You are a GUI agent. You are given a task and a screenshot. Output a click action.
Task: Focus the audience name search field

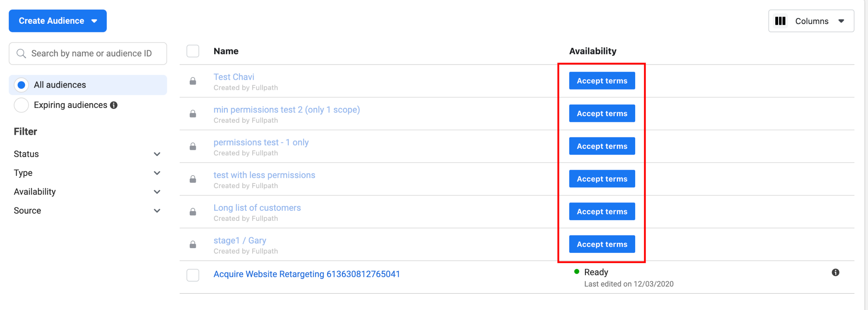tap(92, 54)
